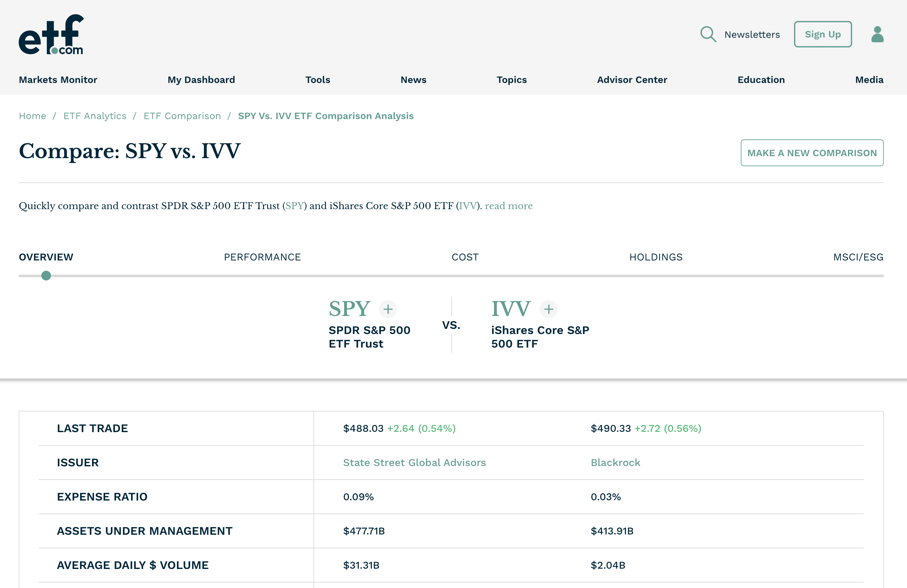Open the Advisor Center menu
This screenshot has width=907, height=588.
[632, 80]
